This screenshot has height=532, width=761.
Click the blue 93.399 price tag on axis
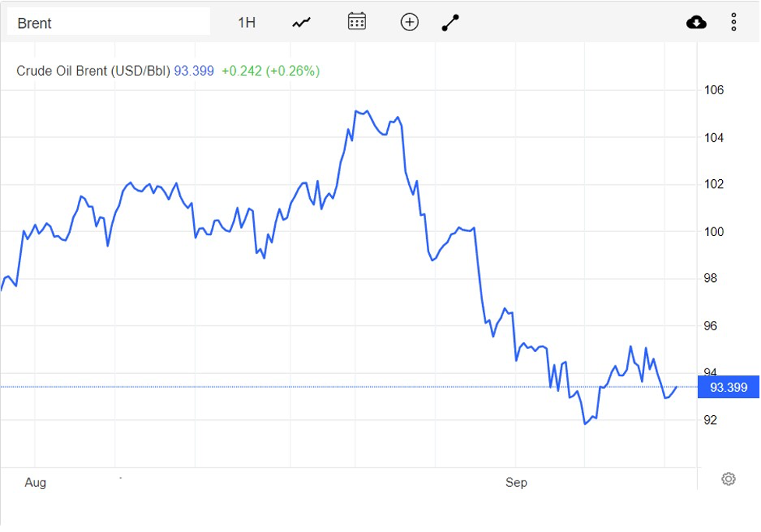pos(728,387)
